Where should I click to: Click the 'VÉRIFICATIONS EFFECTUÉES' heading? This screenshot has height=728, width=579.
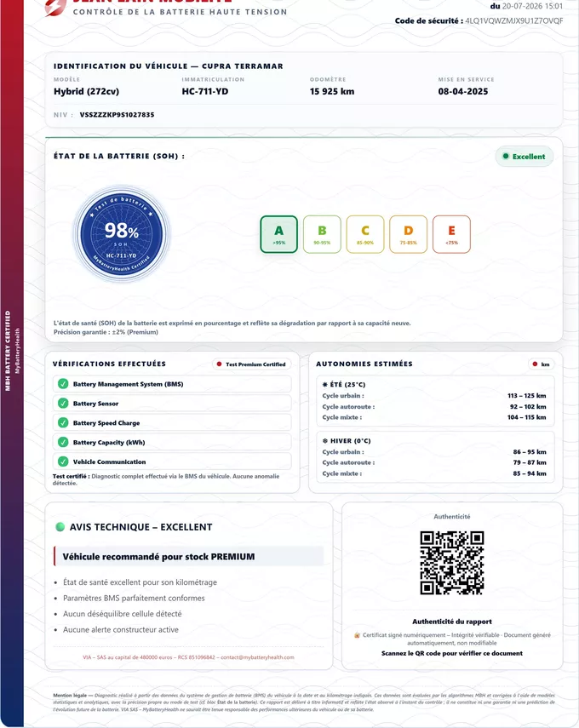109,364
